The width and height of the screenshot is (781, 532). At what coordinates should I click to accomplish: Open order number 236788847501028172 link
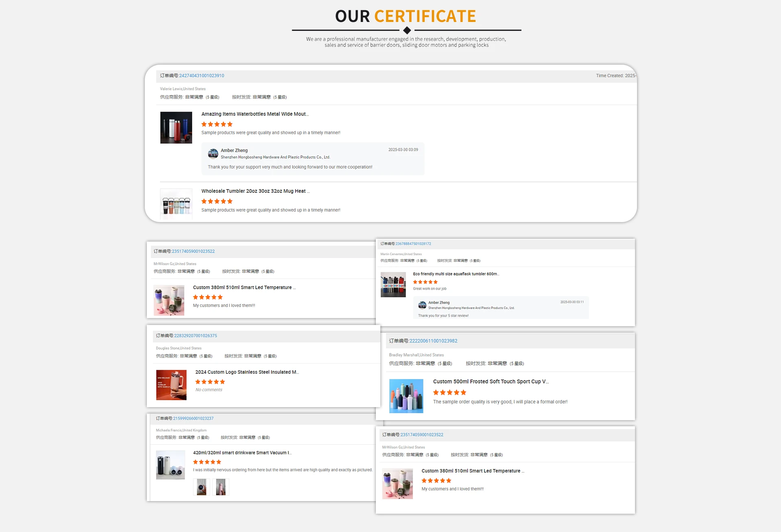click(413, 244)
